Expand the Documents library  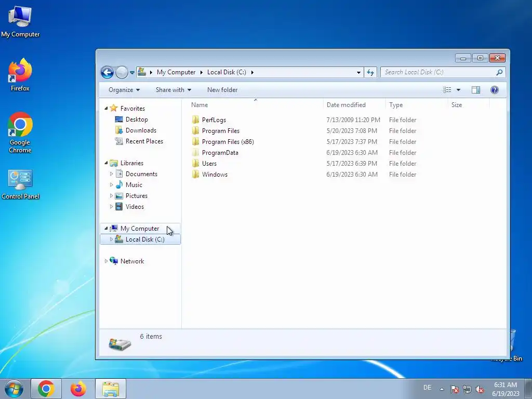pos(111,174)
